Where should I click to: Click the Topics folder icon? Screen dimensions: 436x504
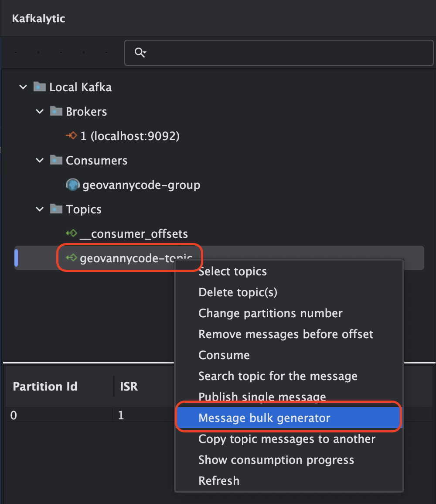pyautogui.click(x=55, y=209)
